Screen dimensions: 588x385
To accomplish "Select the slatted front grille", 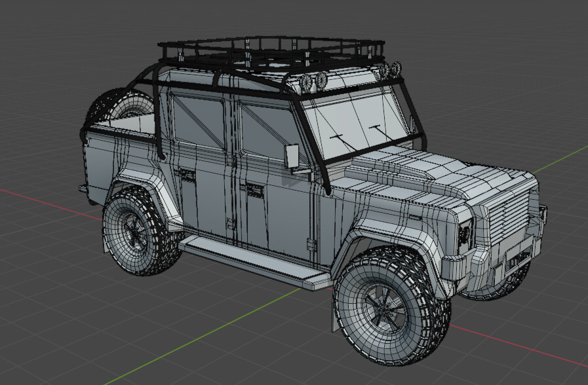I will (x=509, y=217).
